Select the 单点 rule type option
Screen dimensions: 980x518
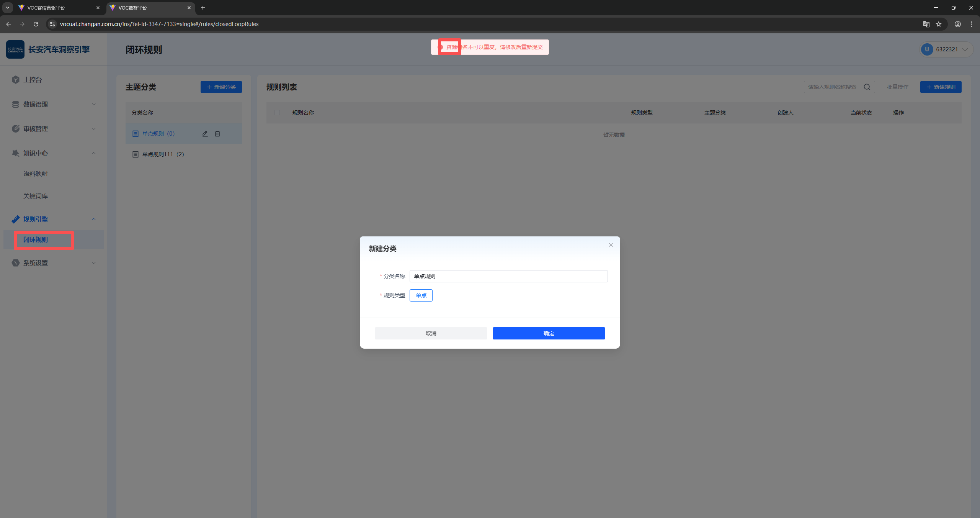click(x=421, y=295)
